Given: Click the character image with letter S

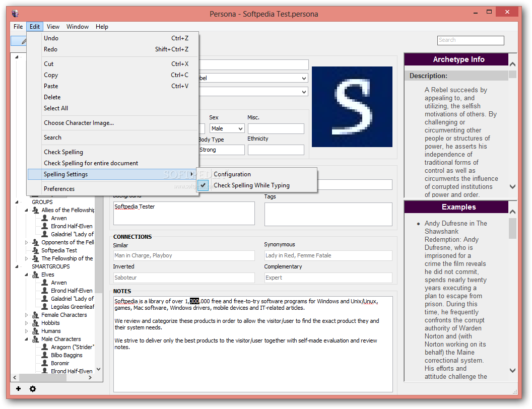Looking at the screenshot, I should click(x=352, y=107).
